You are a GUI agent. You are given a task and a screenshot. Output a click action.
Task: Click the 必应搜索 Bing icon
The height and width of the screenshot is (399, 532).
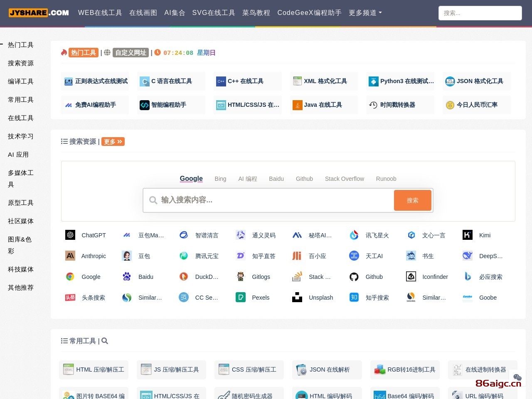point(468,277)
